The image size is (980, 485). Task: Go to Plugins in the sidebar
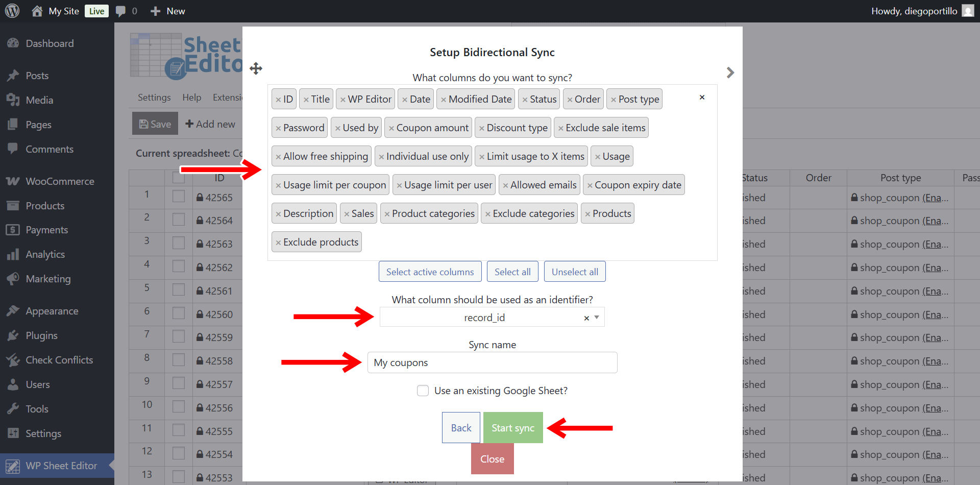[x=41, y=335]
